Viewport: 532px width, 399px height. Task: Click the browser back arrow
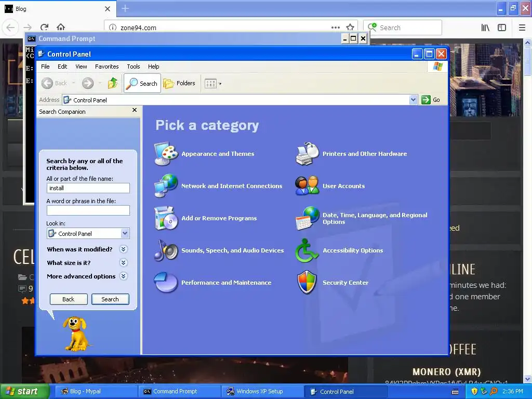(x=10, y=28)
